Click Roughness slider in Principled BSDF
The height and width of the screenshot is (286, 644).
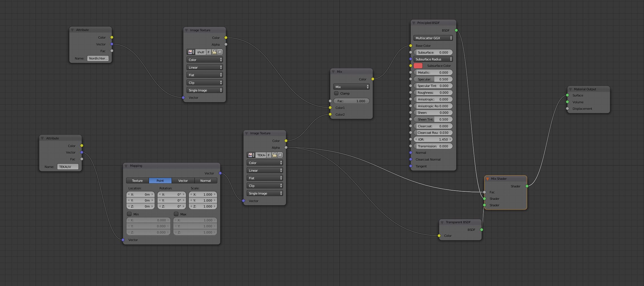pyautogui.click(x=433, y=92)
